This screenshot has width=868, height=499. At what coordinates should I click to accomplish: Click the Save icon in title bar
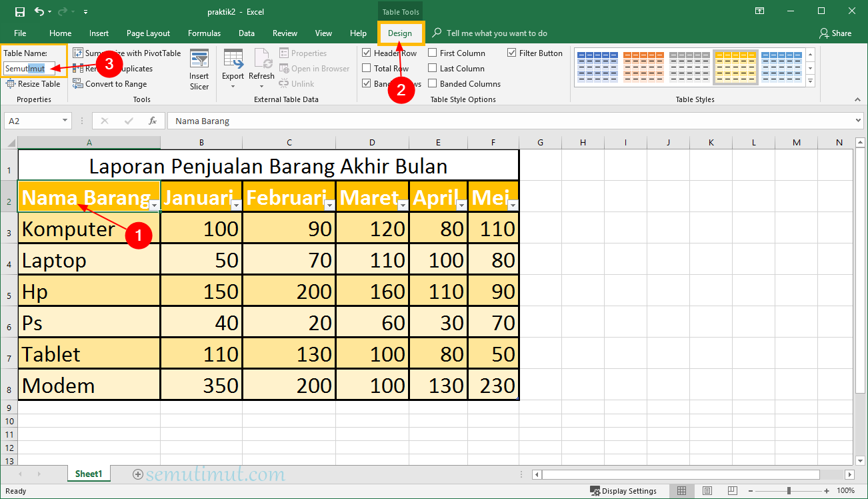point(19,11)
